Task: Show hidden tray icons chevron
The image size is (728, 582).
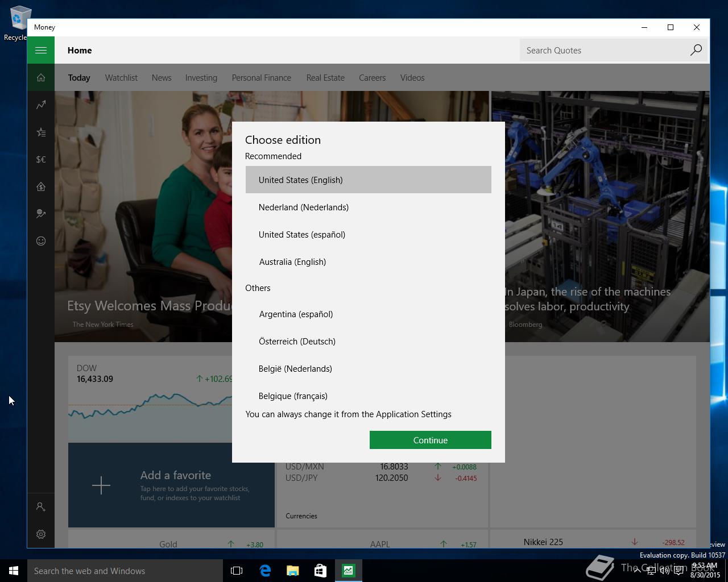Action: (637, 571)
